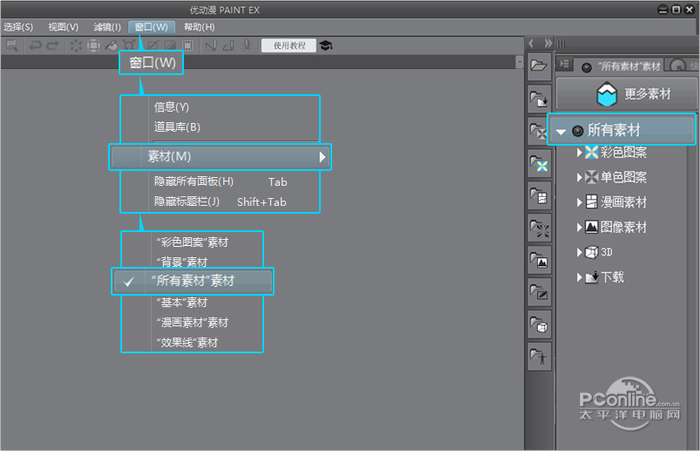Select "效果线"素材 in the submenu
This screenshot has height=451, width=700.
pos(187,342)
